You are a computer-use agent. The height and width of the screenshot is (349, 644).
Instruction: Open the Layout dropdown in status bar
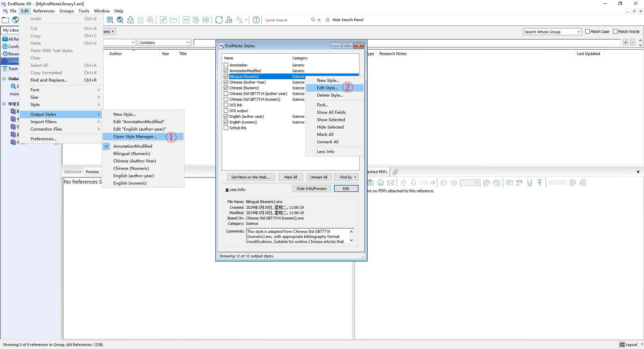click(x=631, y=345)
